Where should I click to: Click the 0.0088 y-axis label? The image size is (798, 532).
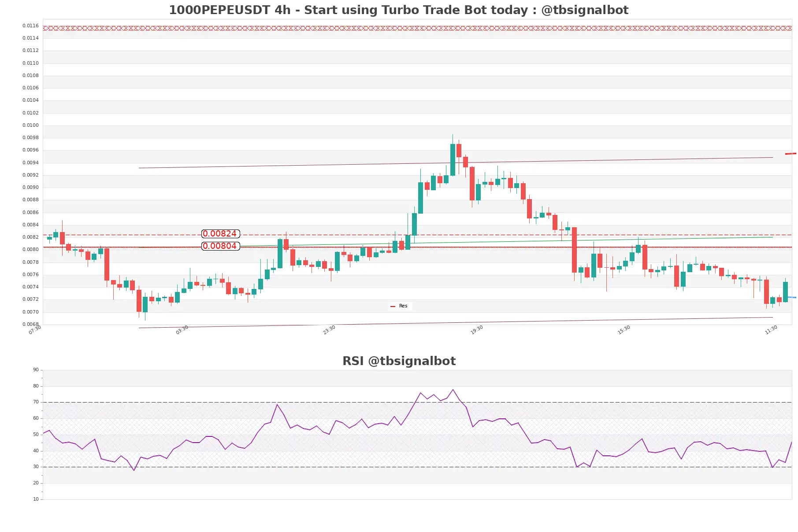30,199
